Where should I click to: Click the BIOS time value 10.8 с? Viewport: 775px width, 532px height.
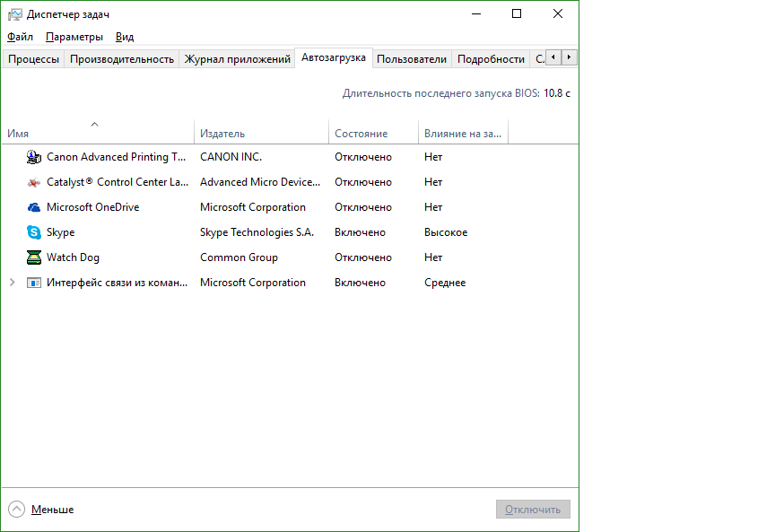(x=557, y=93)
